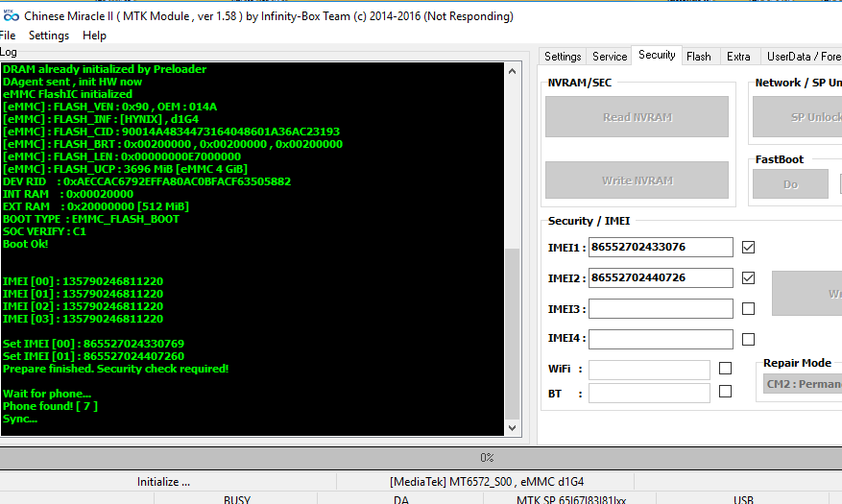Open the Help menu
842x504 pixels.
94,36
